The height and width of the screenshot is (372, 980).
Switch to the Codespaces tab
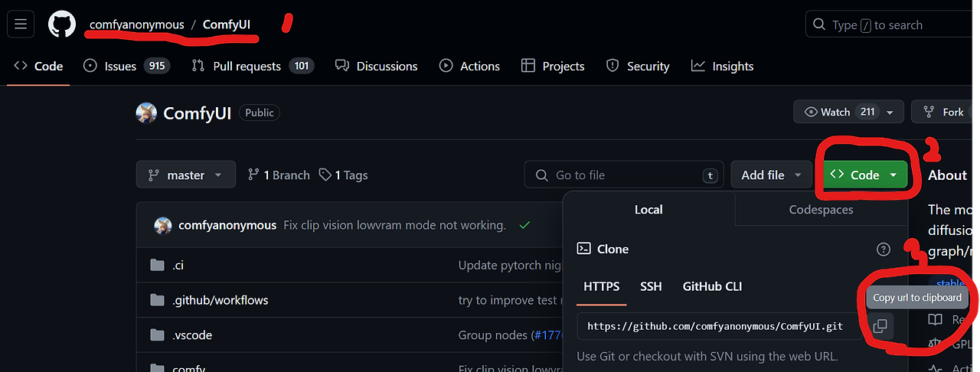(821, 210)
